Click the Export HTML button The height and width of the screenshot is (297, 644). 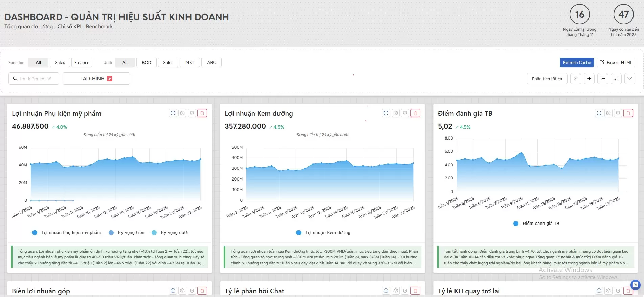click(x=616, y=63)
